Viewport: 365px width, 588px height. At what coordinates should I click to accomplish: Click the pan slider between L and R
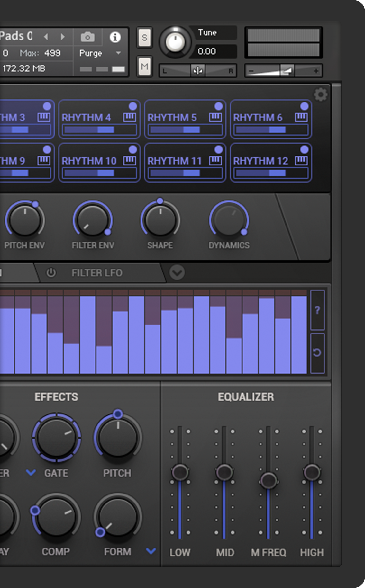point(198,71)
